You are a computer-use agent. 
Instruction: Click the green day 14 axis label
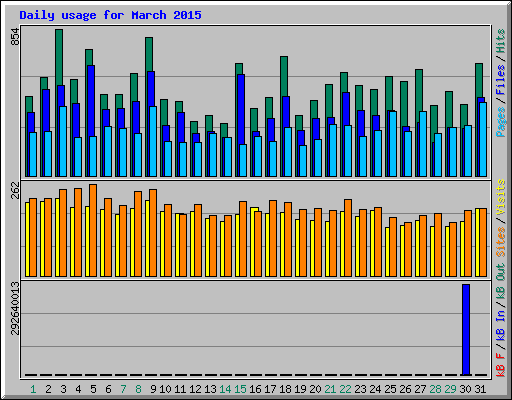click(x=225, y=389)
